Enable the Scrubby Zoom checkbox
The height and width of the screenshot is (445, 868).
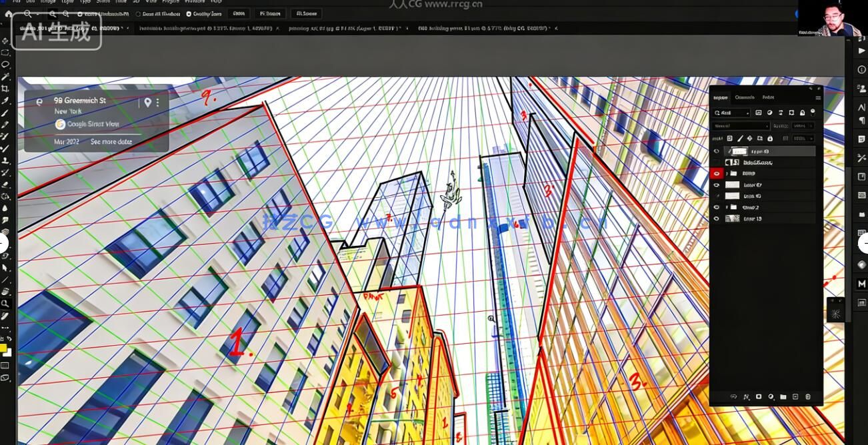[x=189, y=13]
